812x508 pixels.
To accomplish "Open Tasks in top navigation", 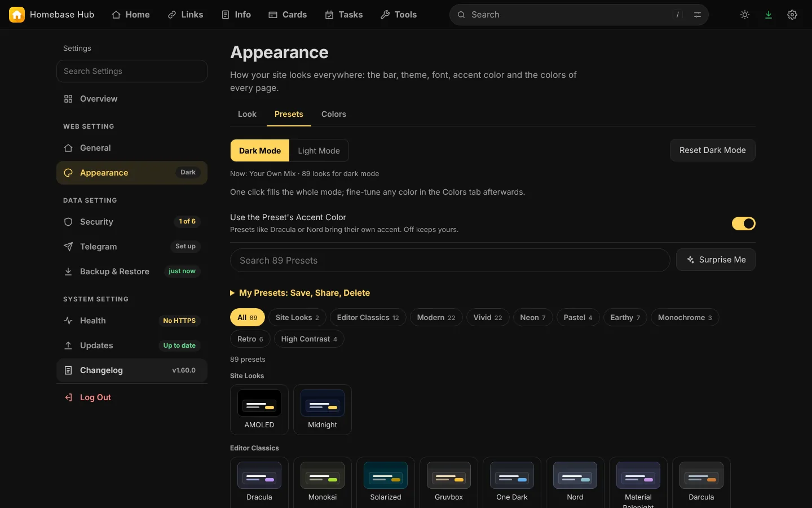I will (x=344, y=15).
